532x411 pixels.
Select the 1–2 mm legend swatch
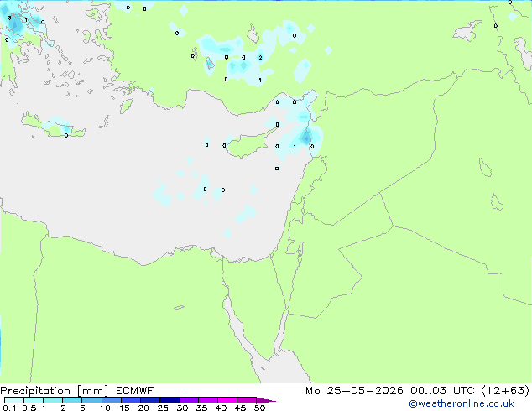tap(53, 400)
